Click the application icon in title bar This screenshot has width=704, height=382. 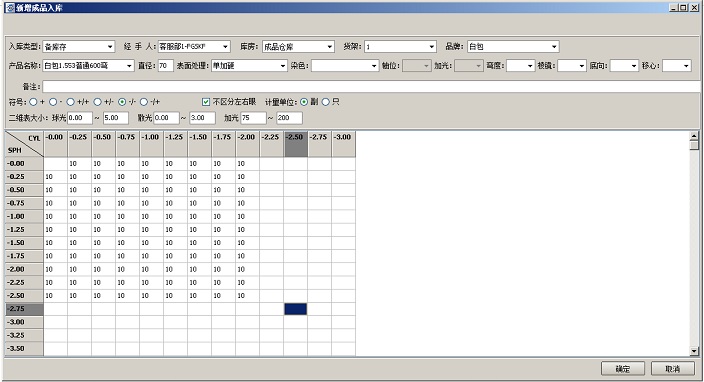[10, 8]
